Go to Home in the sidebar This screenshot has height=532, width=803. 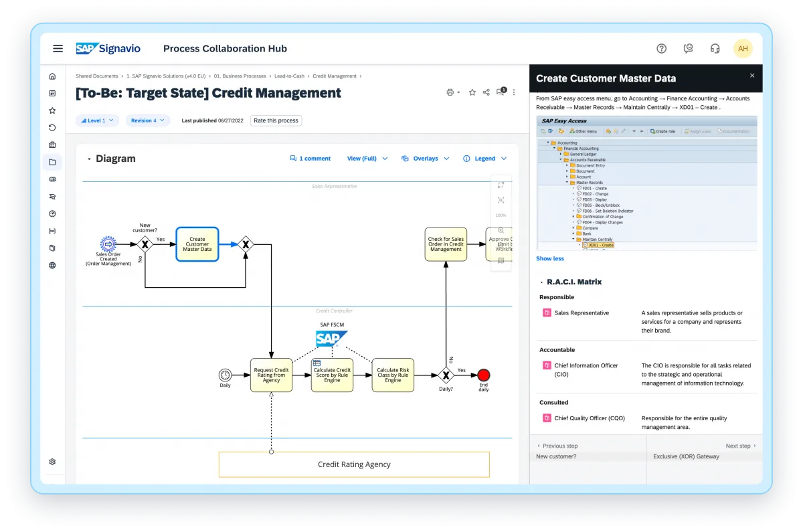coord(52,76)
